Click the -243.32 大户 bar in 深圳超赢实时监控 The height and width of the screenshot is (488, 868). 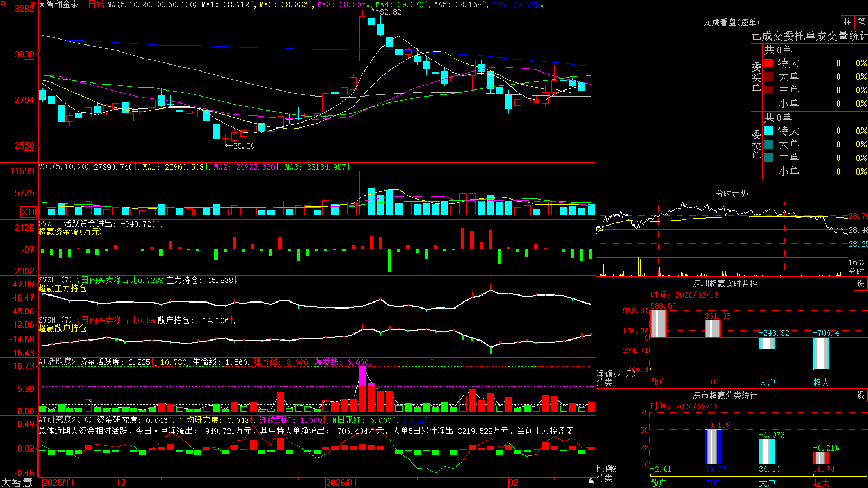point(767,343)
